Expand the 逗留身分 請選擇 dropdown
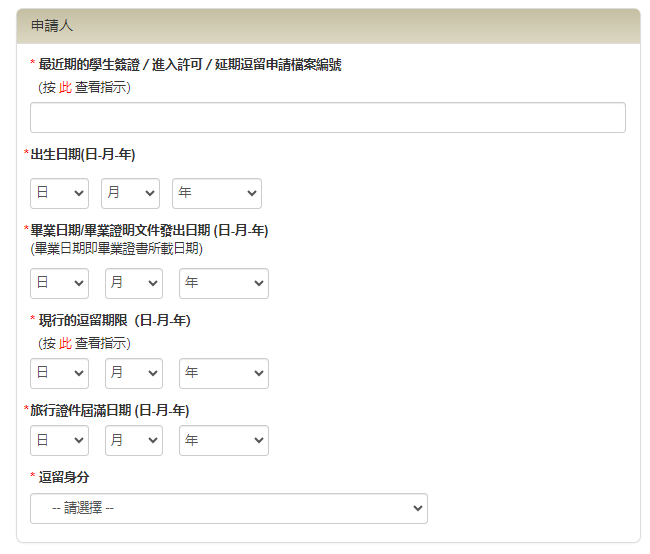 (229, 508)
